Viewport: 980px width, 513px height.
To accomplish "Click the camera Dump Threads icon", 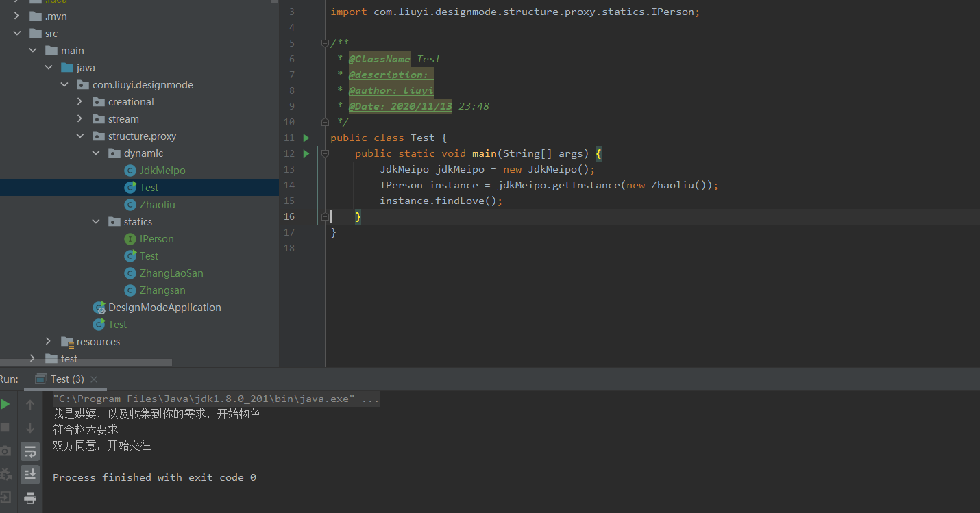I will tap(5, 451).
